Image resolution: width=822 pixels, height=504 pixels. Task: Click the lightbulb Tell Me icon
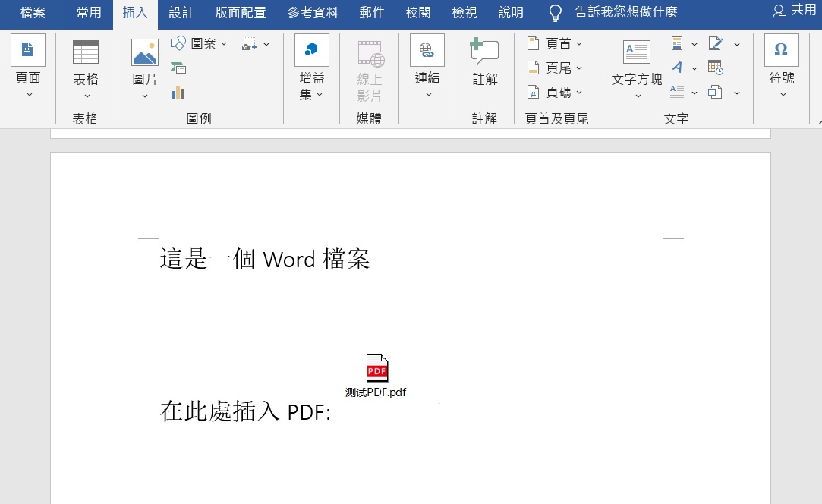coord(555,13)
